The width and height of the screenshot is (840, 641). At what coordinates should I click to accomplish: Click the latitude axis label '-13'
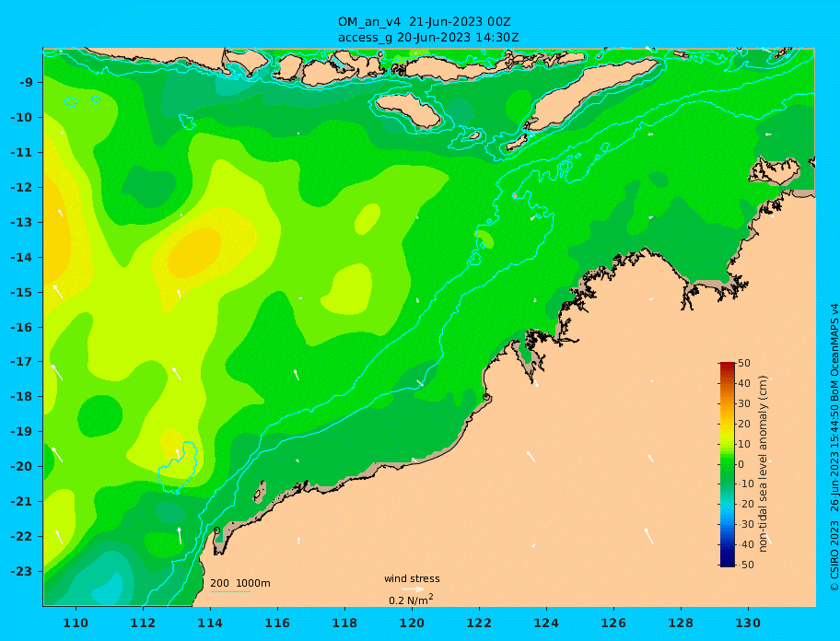[x=21, y=222]
